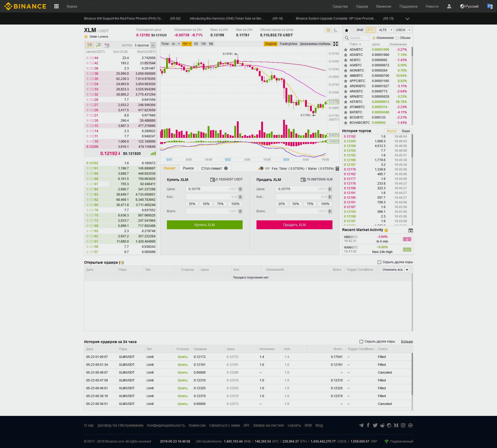
Task: Expand chart to fullscreen
Action: pos(336,44)
